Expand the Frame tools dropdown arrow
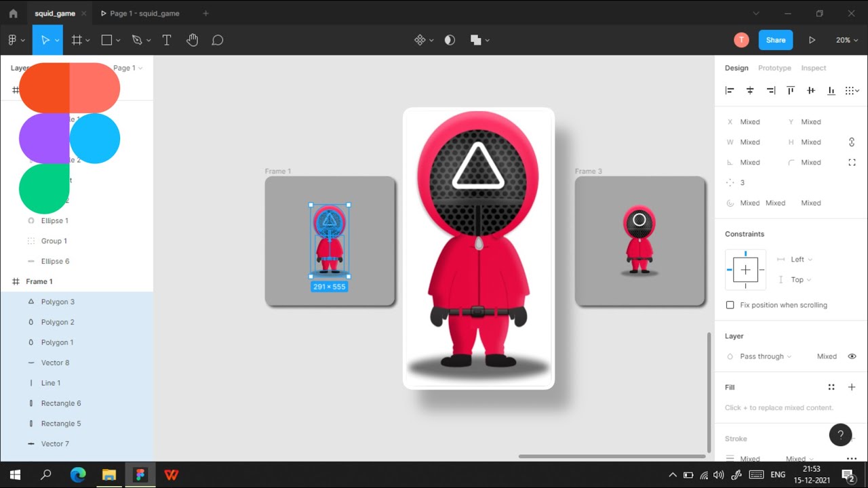868x488 pixels. pos(87,40)
